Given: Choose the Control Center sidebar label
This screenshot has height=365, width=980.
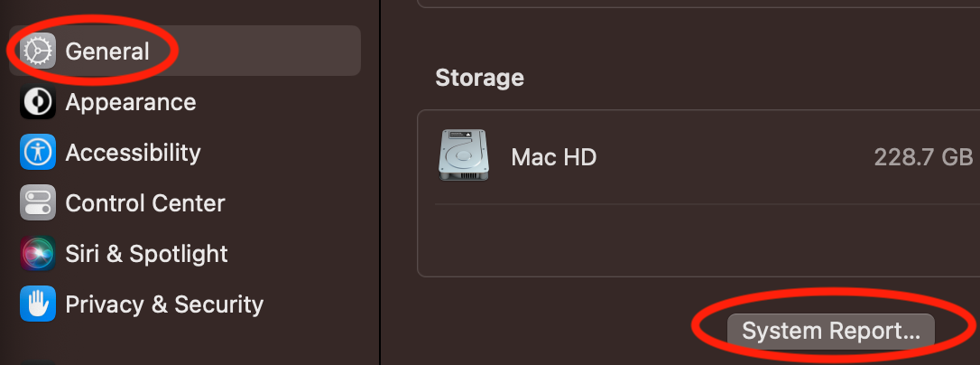Looking at the screenshot, I should coord(145,203).
